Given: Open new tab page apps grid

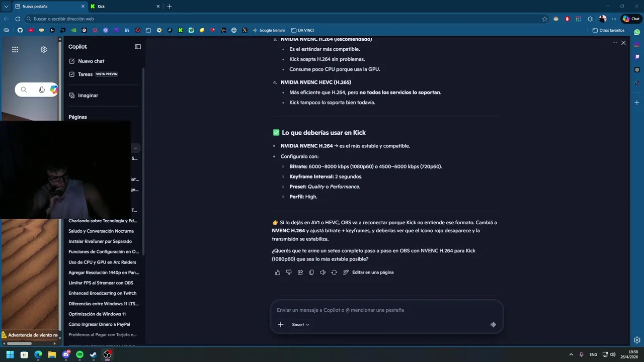Looking at the screenshot, I should (x=15, y=49).
